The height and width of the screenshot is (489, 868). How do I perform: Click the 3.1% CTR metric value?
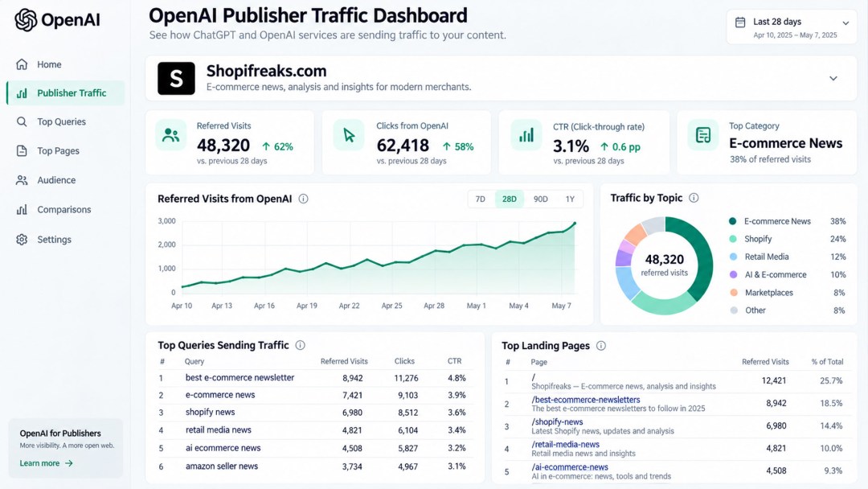tap(571, 146)
